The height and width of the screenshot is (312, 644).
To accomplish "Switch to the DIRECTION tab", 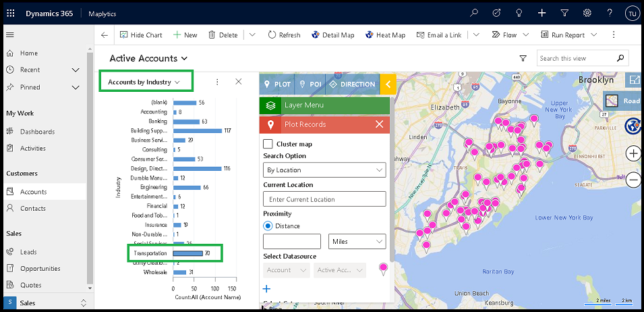I will coord(352,84).
